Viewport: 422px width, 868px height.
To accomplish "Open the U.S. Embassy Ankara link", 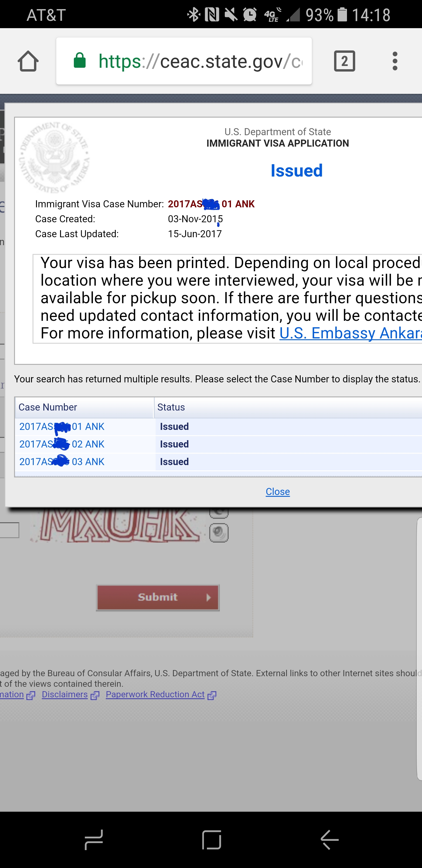I will (x=350, y=333).
